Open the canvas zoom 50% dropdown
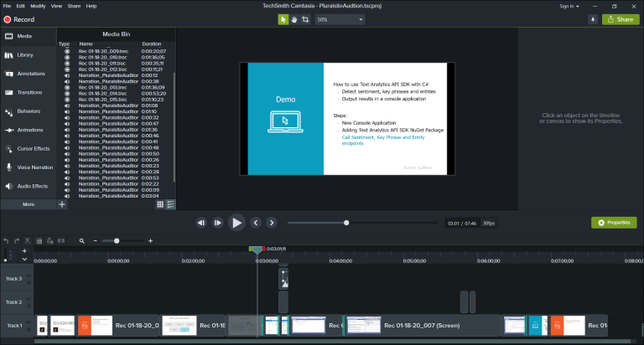Viewport: 644px width, 345px height. click(340, 19)
